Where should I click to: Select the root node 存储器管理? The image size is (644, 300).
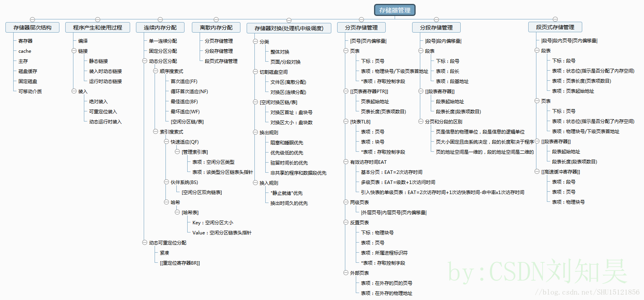pos(395,10)
